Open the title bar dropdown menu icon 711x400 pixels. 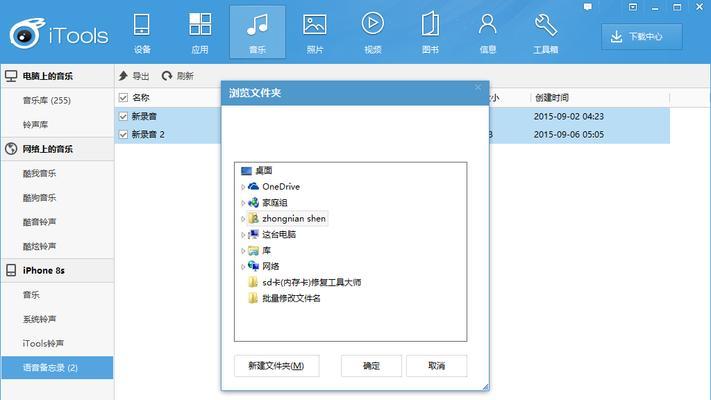(633, 7)
